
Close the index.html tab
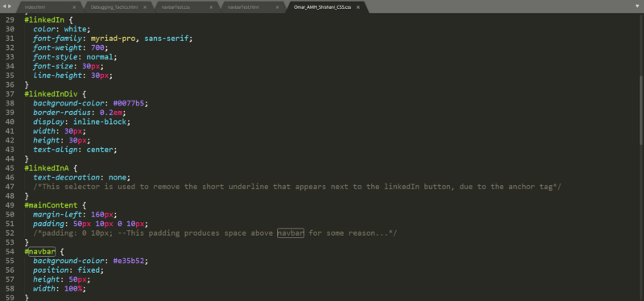[x=74, y=7]
